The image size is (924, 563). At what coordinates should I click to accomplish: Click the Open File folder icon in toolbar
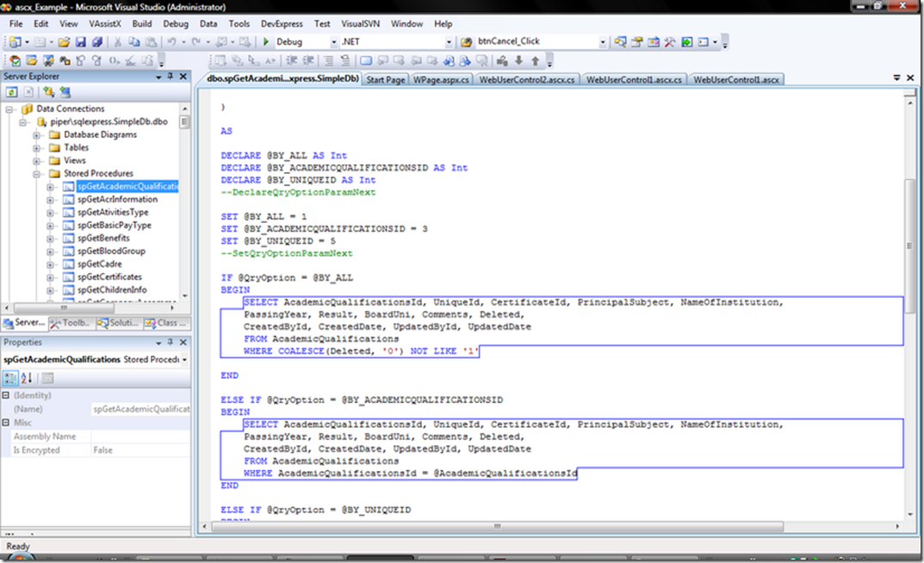coord(64,42)
